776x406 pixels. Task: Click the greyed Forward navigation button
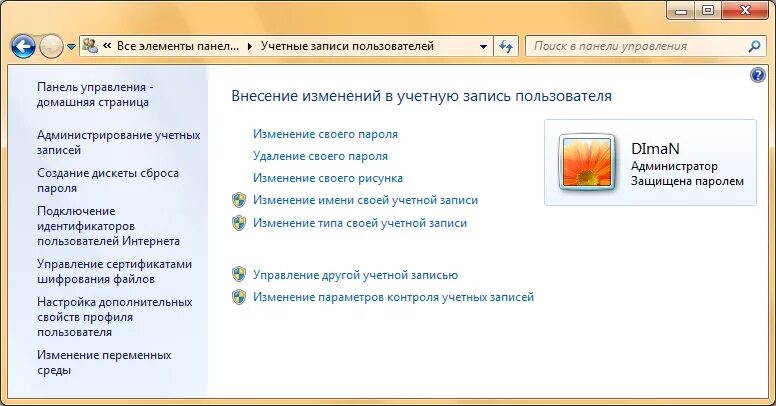51,47
